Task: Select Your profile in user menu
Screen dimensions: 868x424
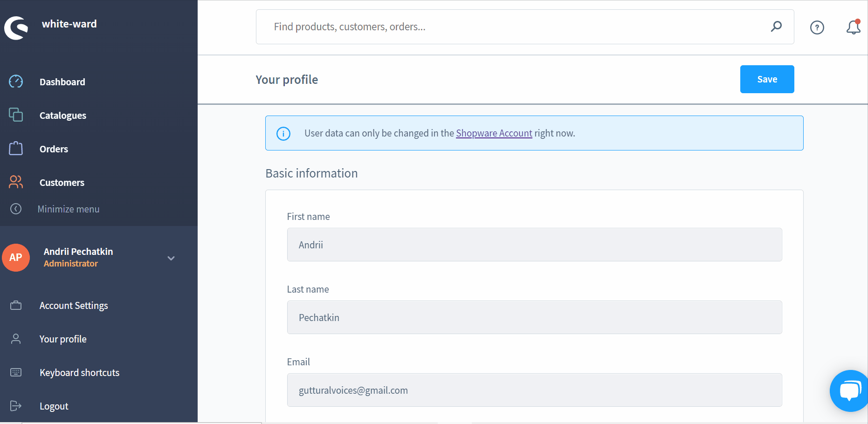Action: (x=63, y=339)
